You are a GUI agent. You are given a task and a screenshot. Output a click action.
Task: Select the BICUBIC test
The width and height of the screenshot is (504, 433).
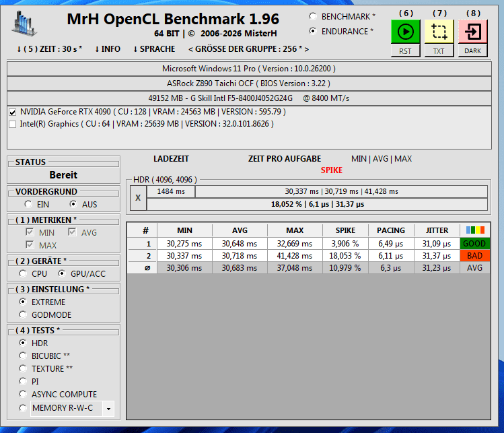(x=22, y=356)
